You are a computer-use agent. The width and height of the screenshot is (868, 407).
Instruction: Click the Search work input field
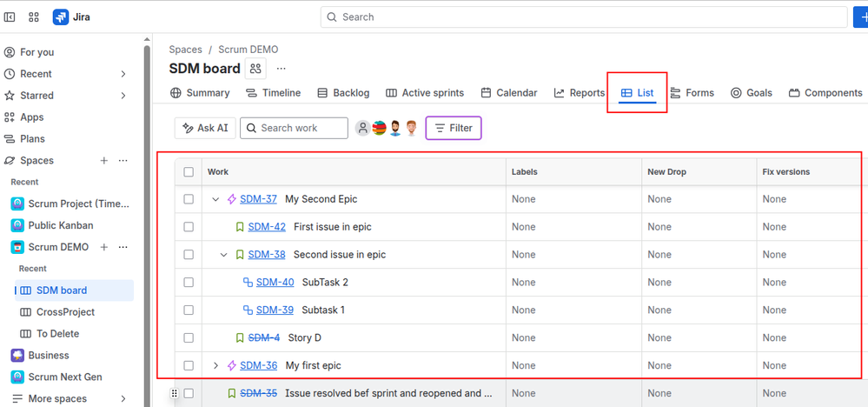click(x=294, y=128)
